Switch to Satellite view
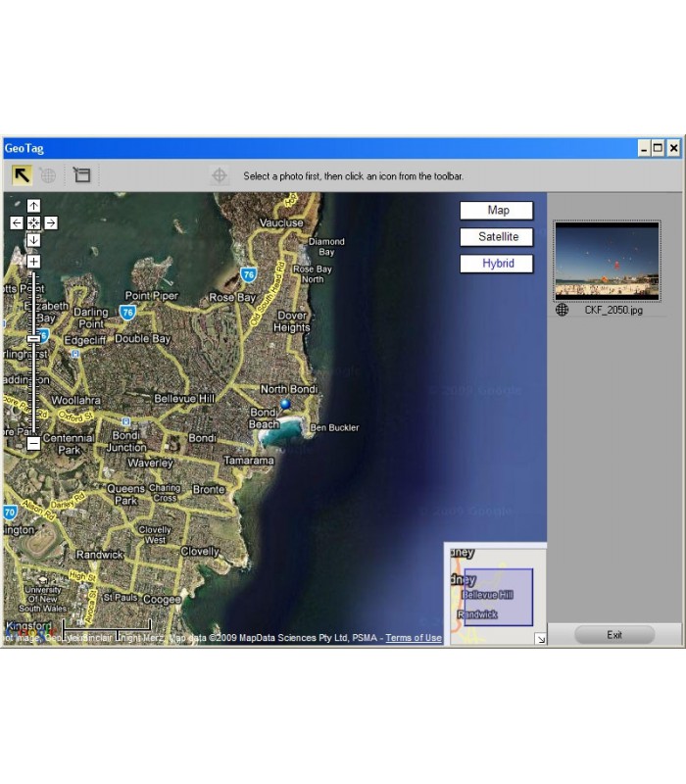This screenshot has height=784, width=686. [497, 236]
